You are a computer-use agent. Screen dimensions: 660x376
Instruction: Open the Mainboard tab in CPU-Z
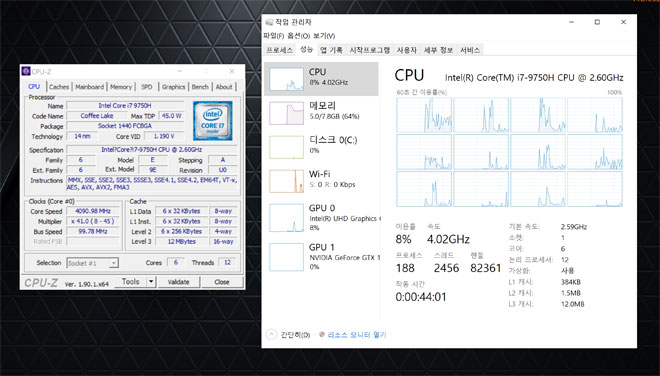(89, 87)
